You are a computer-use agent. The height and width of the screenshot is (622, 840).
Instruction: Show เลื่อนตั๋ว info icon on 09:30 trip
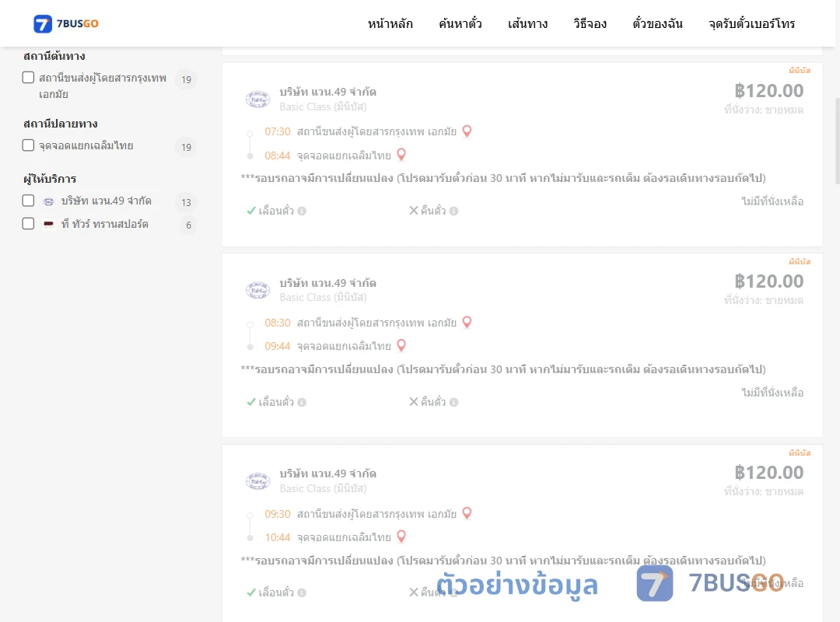302,593
